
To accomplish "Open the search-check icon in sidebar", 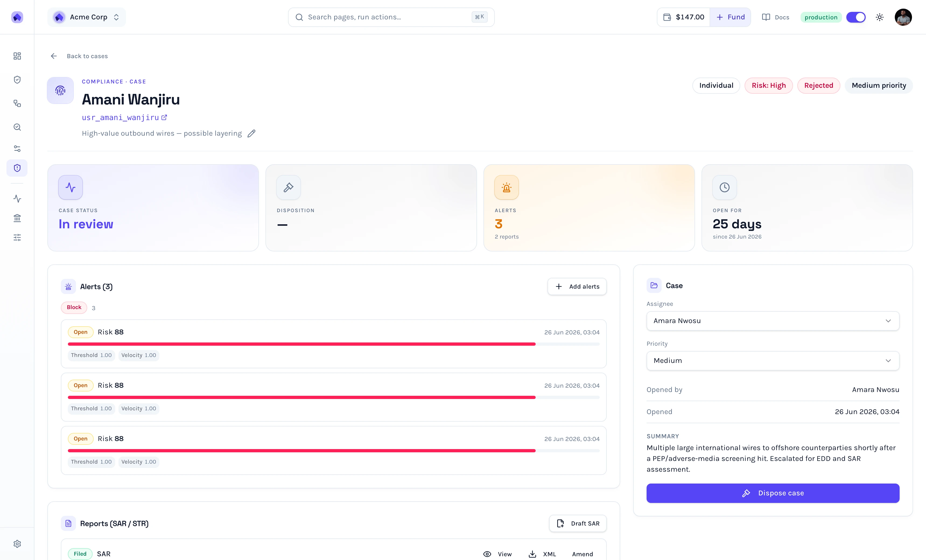I will [17, 127].
